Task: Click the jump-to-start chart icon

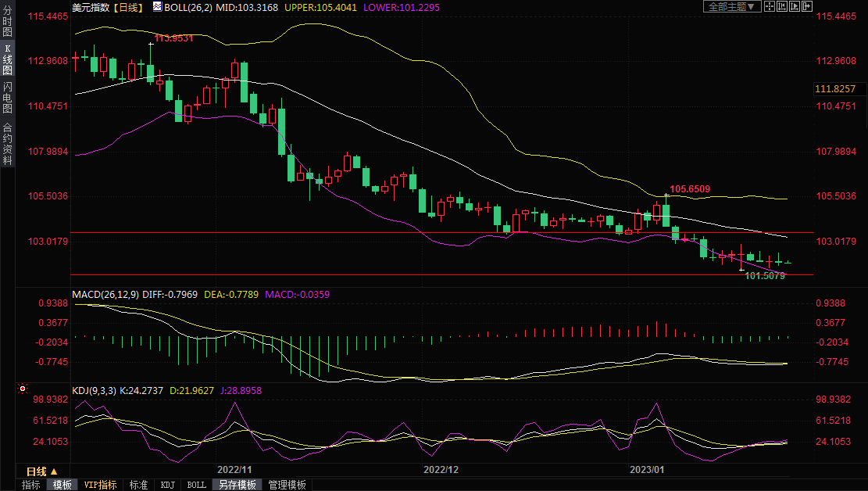Action: tap(783, 6)
